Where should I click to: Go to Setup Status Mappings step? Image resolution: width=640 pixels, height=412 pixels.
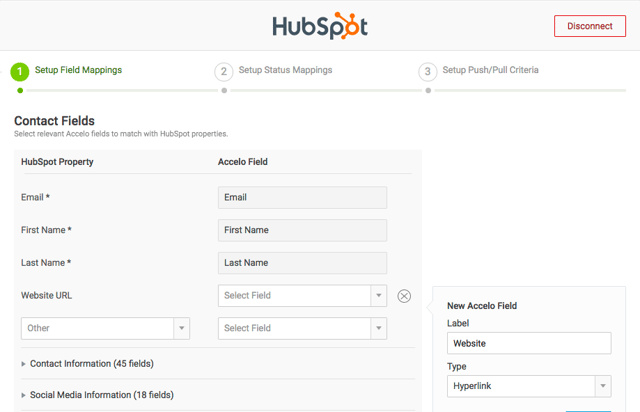tap(285, 71)
